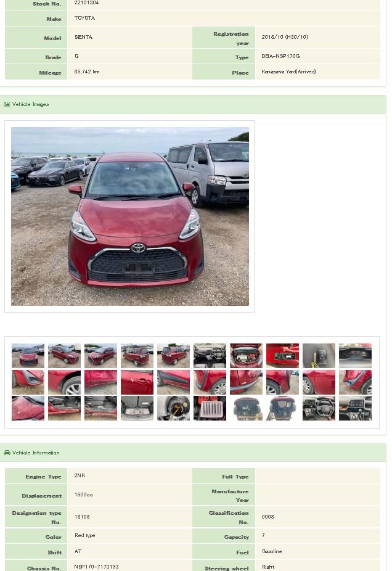View the air filter thumbnail
The height and width of the screenshot is (571, 392).
[210, 408]
